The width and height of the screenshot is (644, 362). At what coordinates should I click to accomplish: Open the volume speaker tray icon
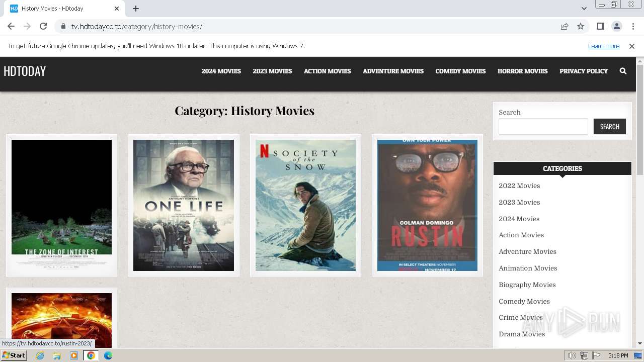(572, 355)
